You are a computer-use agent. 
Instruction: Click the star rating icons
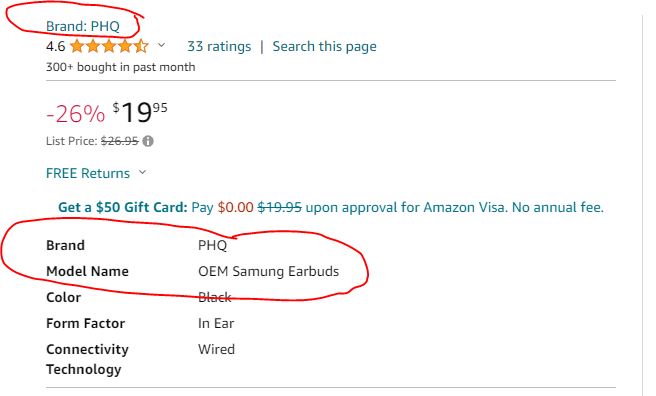[x=109, y=46]
